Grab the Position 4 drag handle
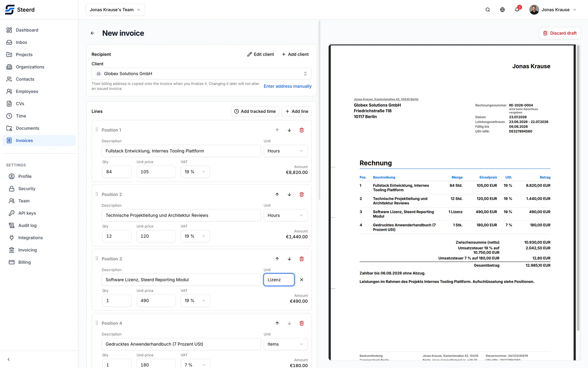This screenshot has width=588, height=368. (97, 323)
